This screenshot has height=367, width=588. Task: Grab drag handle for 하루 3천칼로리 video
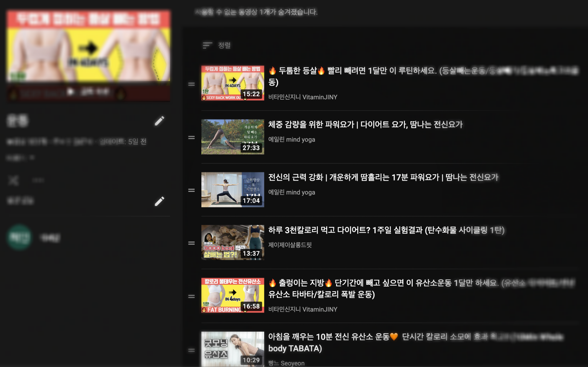click(x=191, y=243)
